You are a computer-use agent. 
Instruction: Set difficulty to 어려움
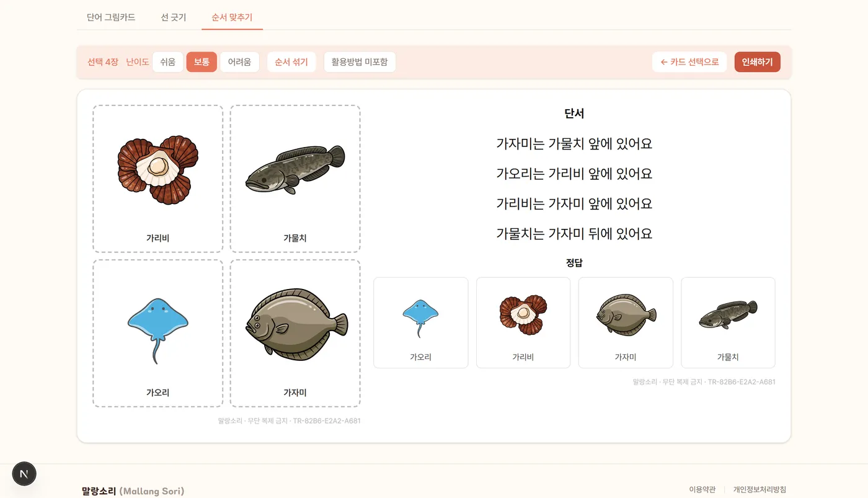[239, 62]
